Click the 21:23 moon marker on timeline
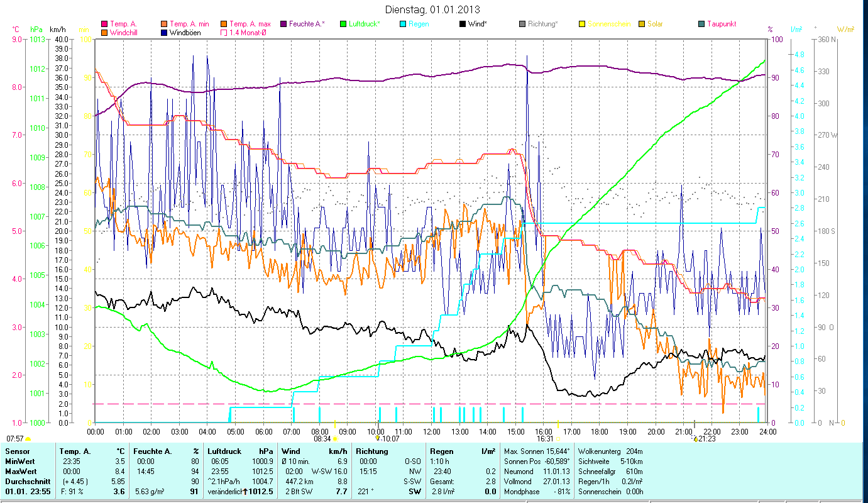868x503 pixels. tap(695, 438)
